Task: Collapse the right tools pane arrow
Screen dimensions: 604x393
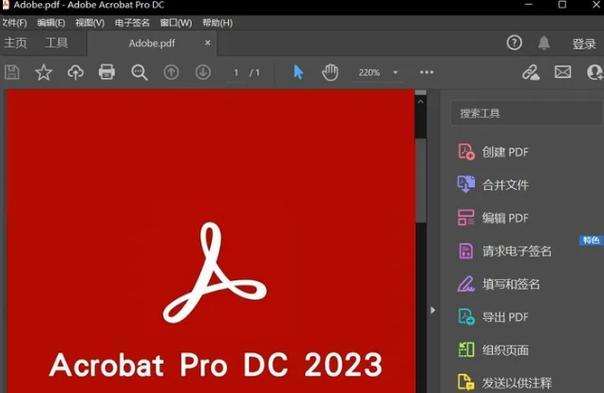Action: pyautogui.click(x=433, y=310)
